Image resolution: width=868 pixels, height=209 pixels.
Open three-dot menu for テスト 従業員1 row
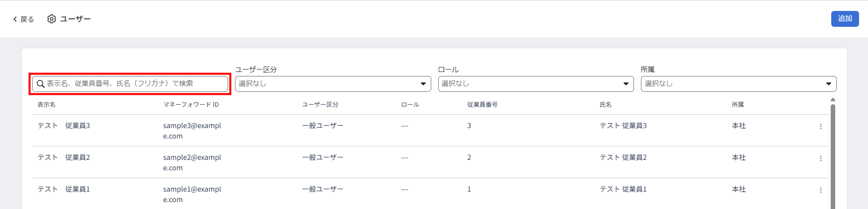(x=820, y=190)
